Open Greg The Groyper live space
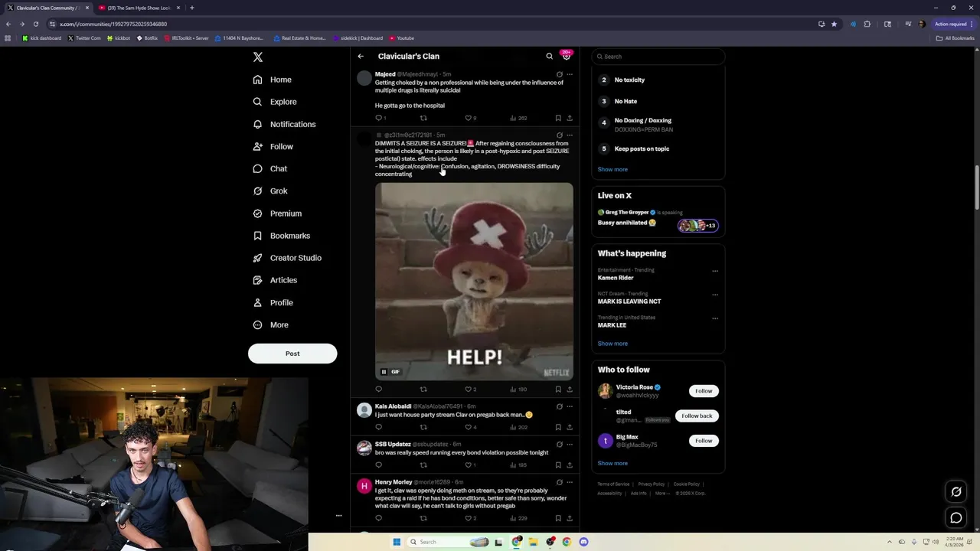Screen dimensions: 980x551 point(658,218)
